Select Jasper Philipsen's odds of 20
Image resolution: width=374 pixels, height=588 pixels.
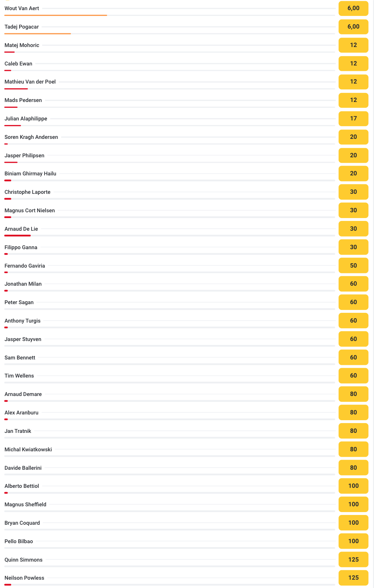click(353, 155)
